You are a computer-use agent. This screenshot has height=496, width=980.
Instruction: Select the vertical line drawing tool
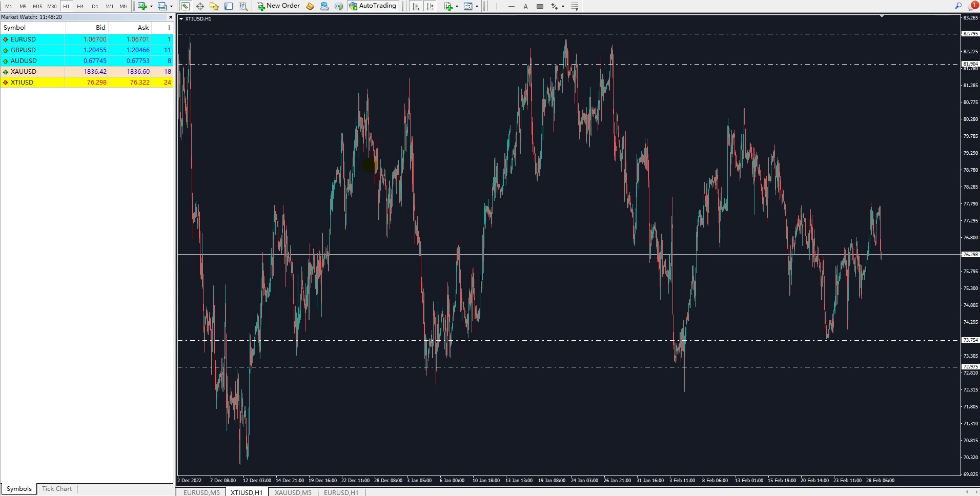click(497, 6)
